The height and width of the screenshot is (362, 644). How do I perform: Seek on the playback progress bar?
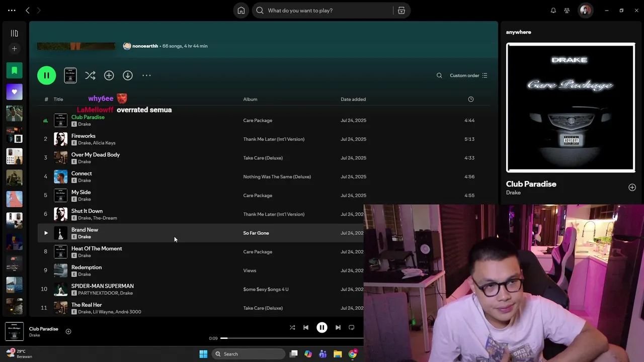coord(292,338)
